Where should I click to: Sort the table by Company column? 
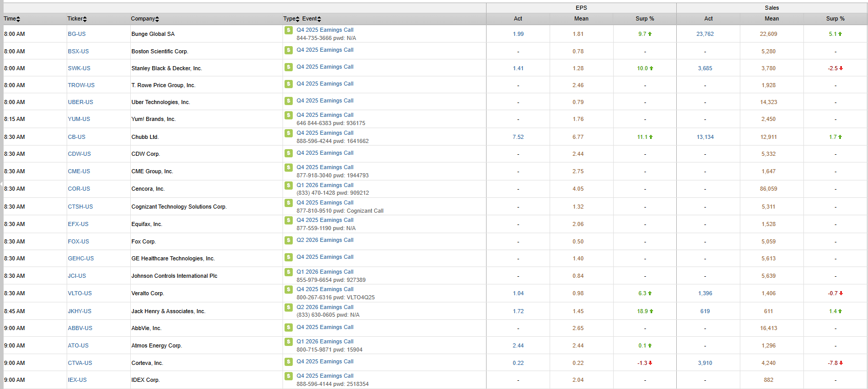point(145,19)
